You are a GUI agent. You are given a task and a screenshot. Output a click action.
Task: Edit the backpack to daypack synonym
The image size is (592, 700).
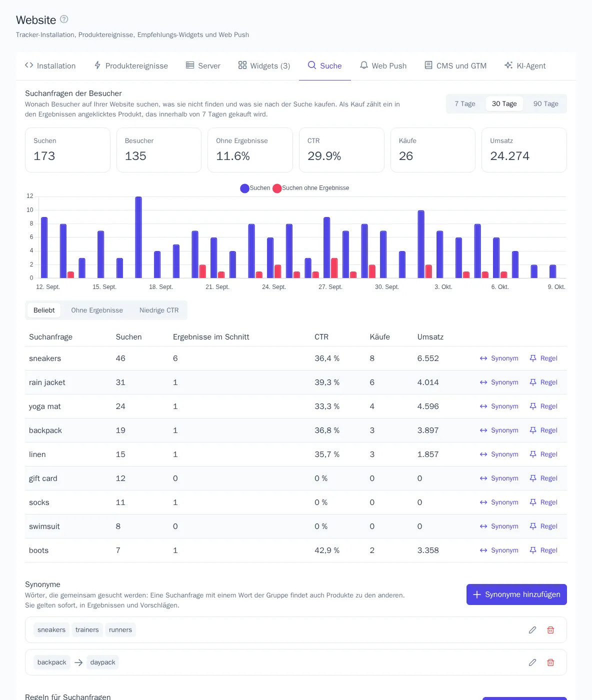(x=532, y=662)
